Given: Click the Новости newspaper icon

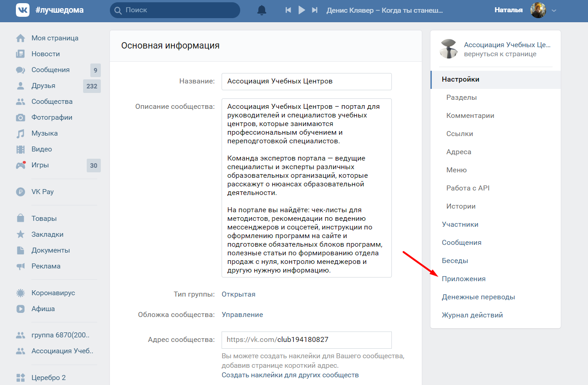Looking at the screenshot, I should click(x=20, y=54).
